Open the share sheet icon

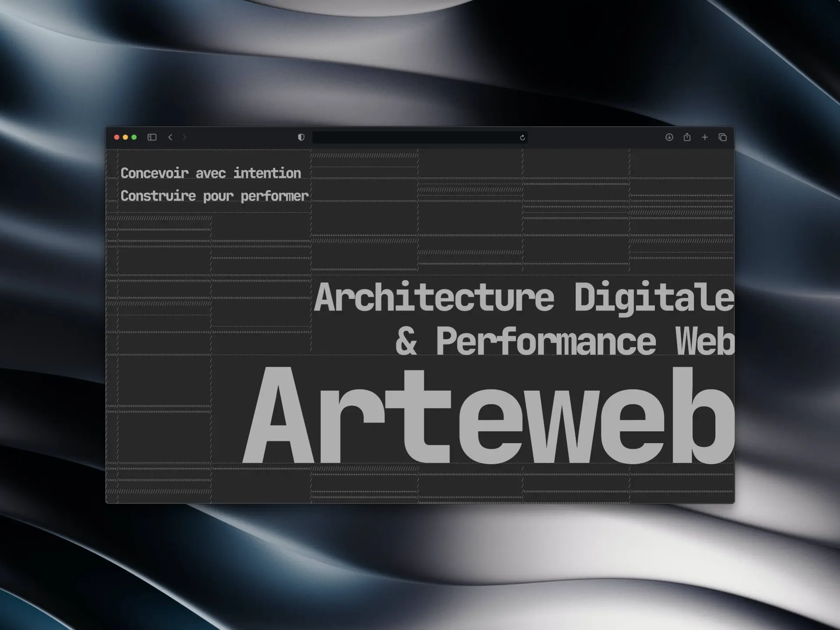687,137
